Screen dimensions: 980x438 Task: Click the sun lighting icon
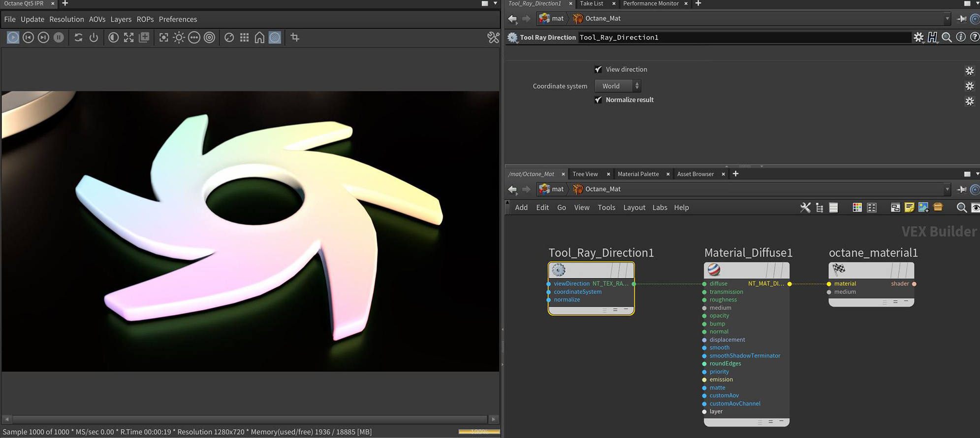(x=179, y=37)
